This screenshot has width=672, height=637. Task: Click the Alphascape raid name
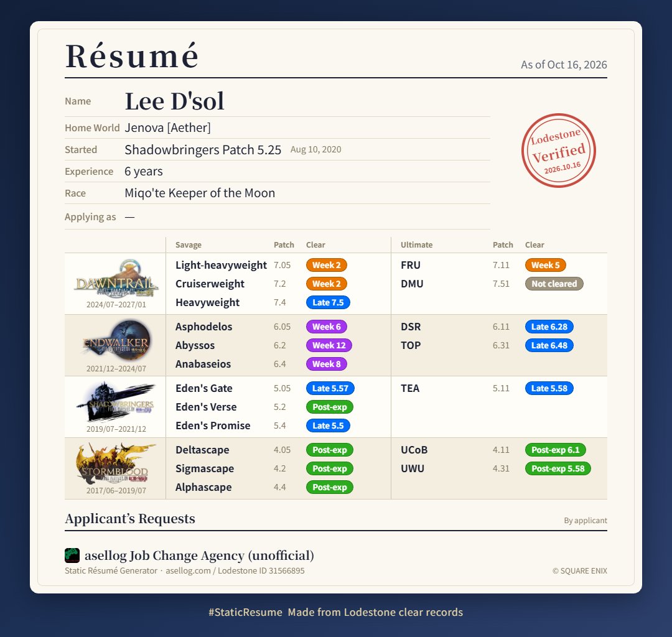203,488
